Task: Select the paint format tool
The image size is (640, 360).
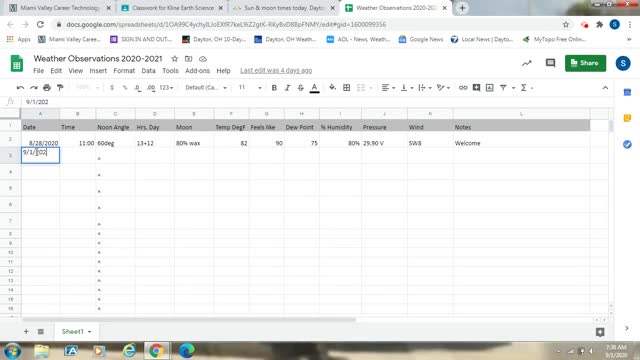Action: (x=60, y=88)
